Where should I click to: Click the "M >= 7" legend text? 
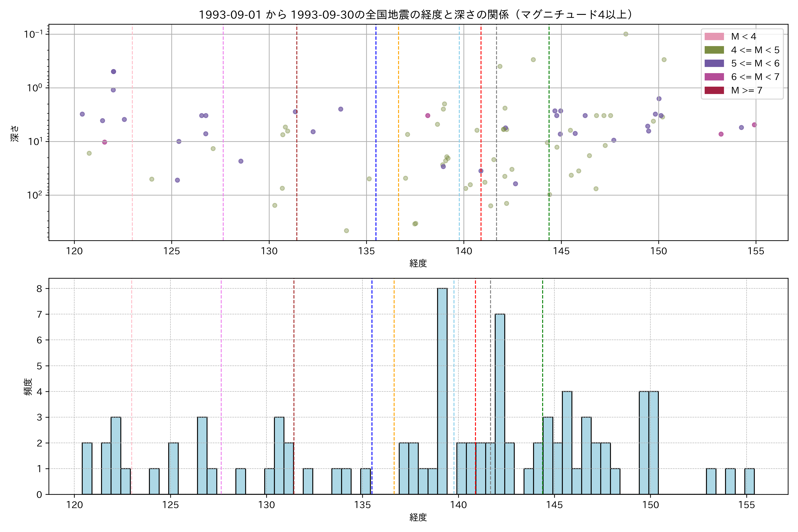(x=746, y=90)
